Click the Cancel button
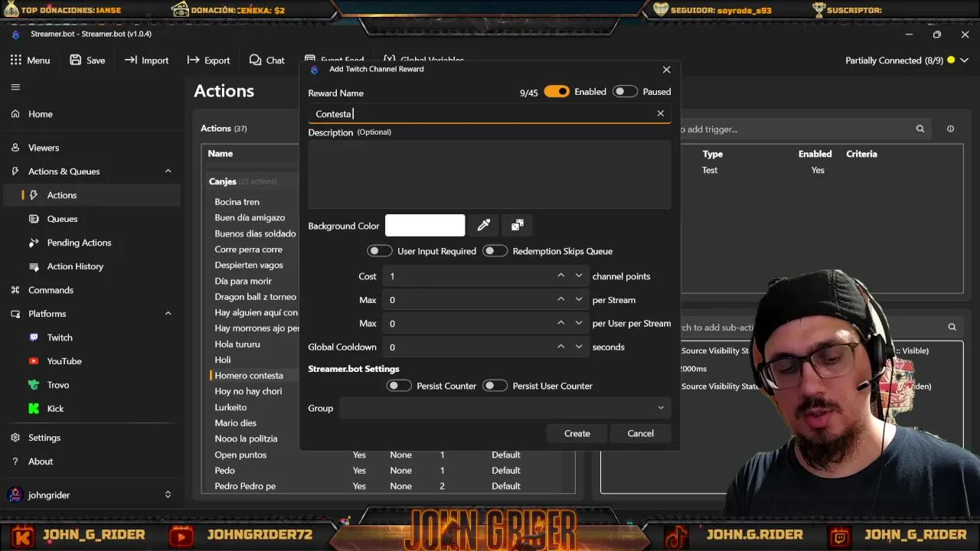Viewport: 980px width, 551px height. point(641,434)
